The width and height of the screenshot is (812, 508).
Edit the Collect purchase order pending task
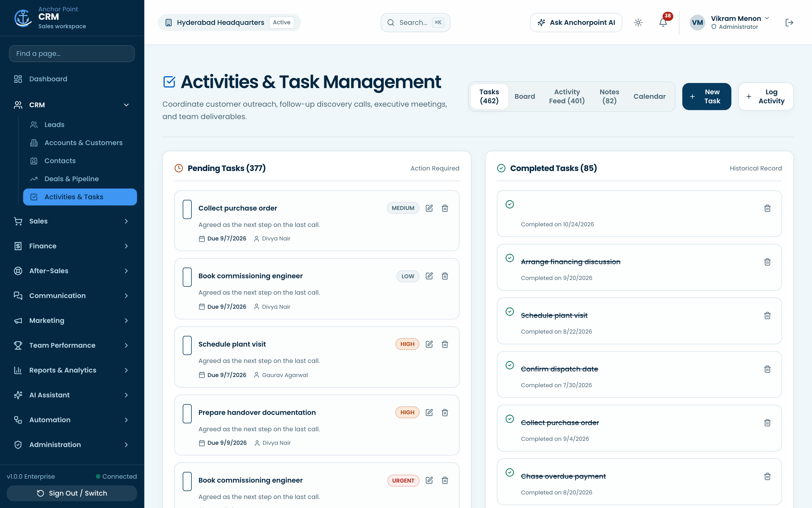(429, 208)
